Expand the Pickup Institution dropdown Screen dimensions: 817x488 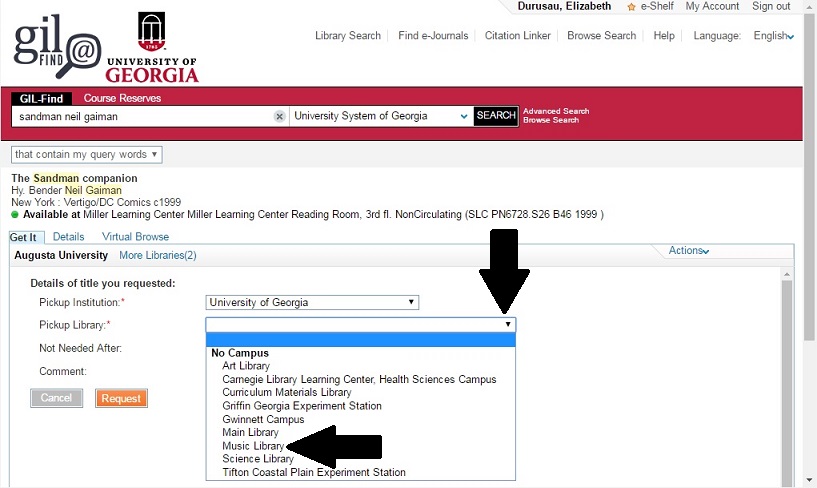pyautogui.click(x=312, y=303)
